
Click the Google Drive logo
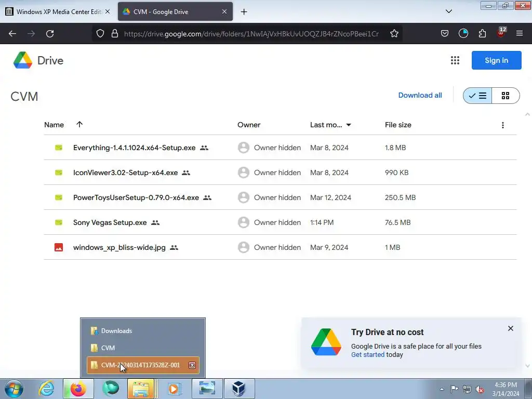pos(22,60)
